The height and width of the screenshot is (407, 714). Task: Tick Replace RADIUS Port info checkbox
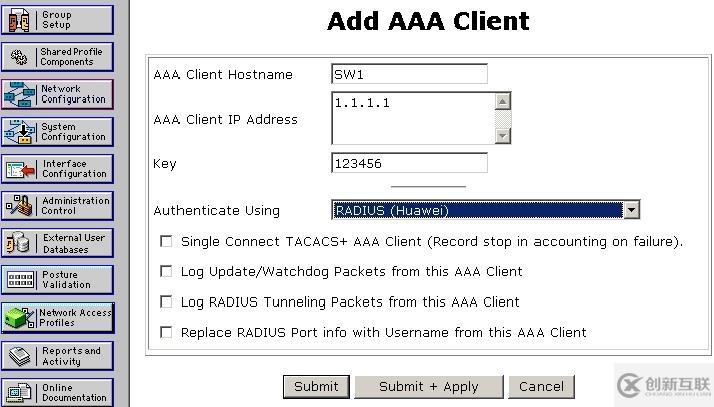coord(167,332)
